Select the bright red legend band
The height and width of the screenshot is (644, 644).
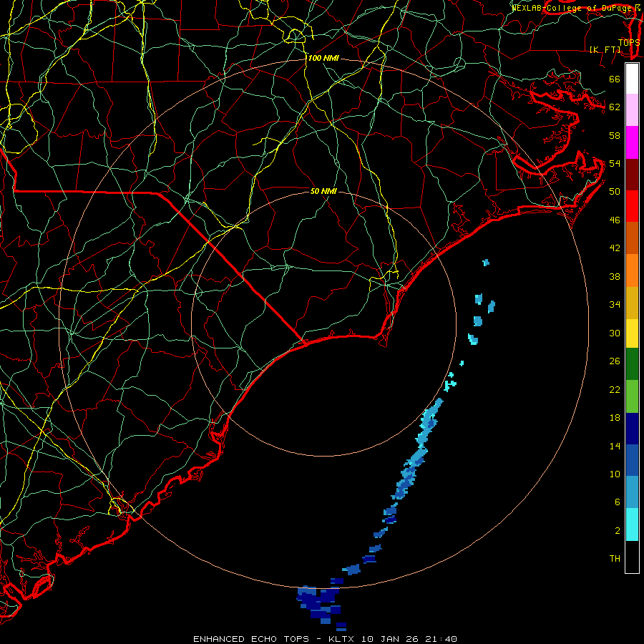click(632, 206)
